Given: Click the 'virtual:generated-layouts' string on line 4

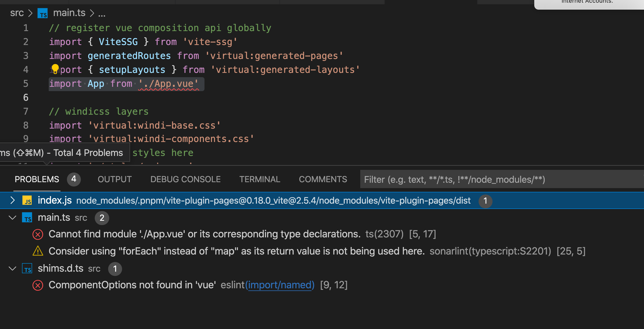Looking at the screenshot, I should [285, 70].
